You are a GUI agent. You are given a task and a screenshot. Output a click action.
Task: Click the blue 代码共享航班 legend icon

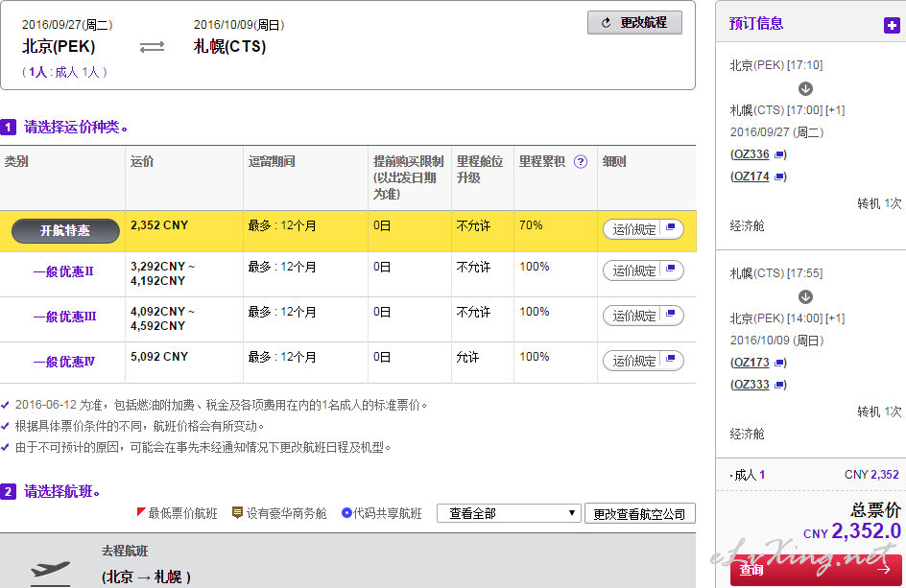point(346,512)
